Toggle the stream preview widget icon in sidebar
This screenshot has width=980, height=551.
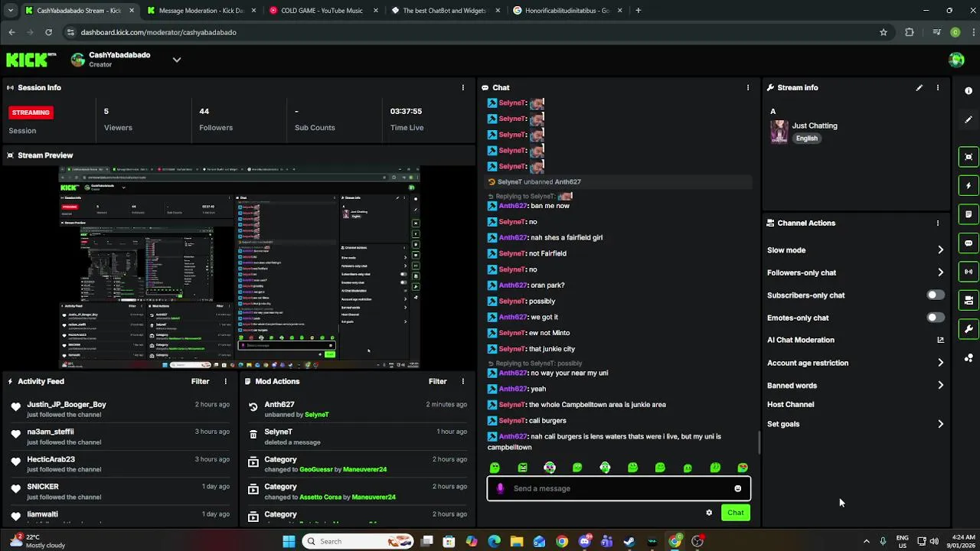(969, 157)
